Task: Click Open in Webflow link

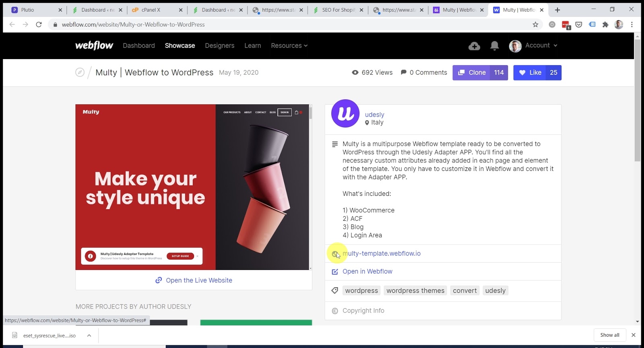Action: [367, 272]
